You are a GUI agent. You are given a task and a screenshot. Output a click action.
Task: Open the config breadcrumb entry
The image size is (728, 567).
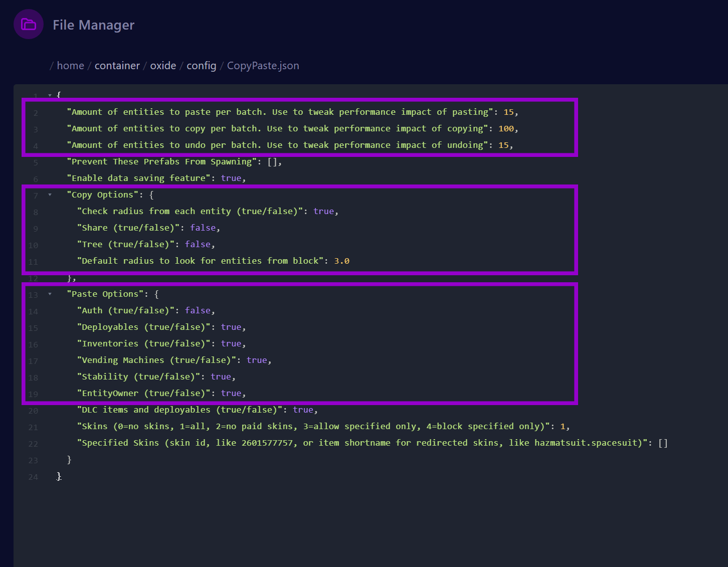(201, 65)
